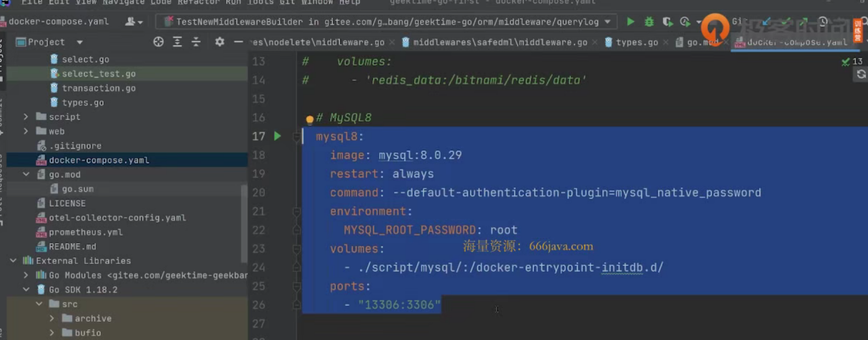Expand the archive folder
868x340 pixels.
52,318
